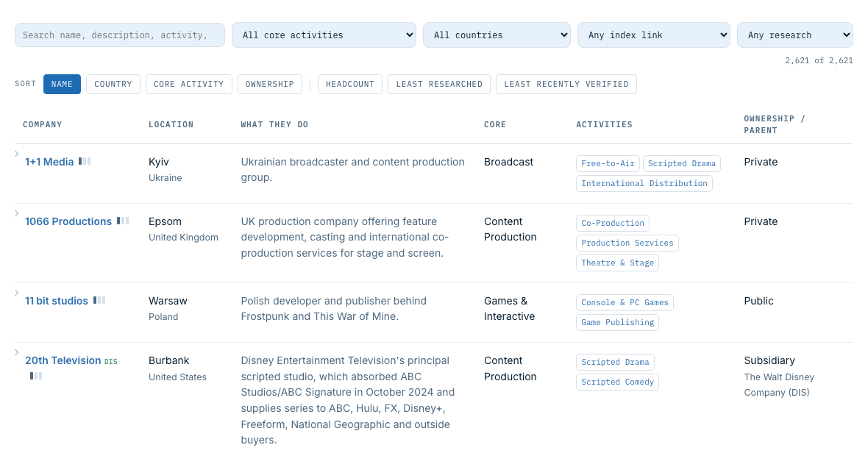Click the research-level bars icon under 20th Television
This screenshot has width=868, height=456.
[x=36, y=376]
